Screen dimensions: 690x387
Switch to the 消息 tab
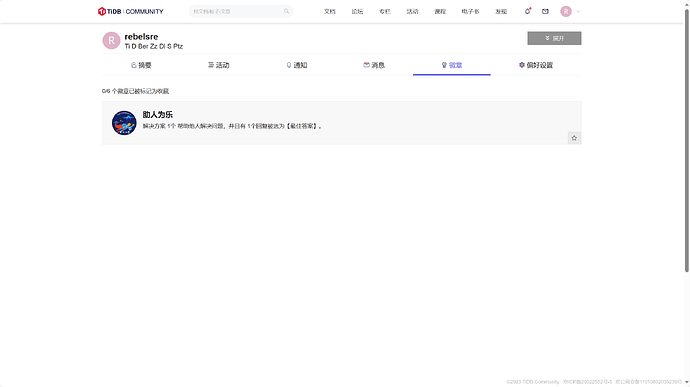(x=374, y=65)
